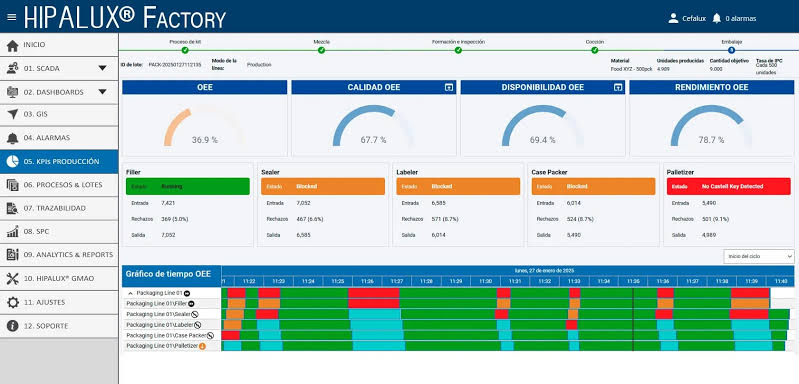Screen dimensions: 799x384
Task: Open the 03. GIS menu item
Action: [x=59, y=115]
